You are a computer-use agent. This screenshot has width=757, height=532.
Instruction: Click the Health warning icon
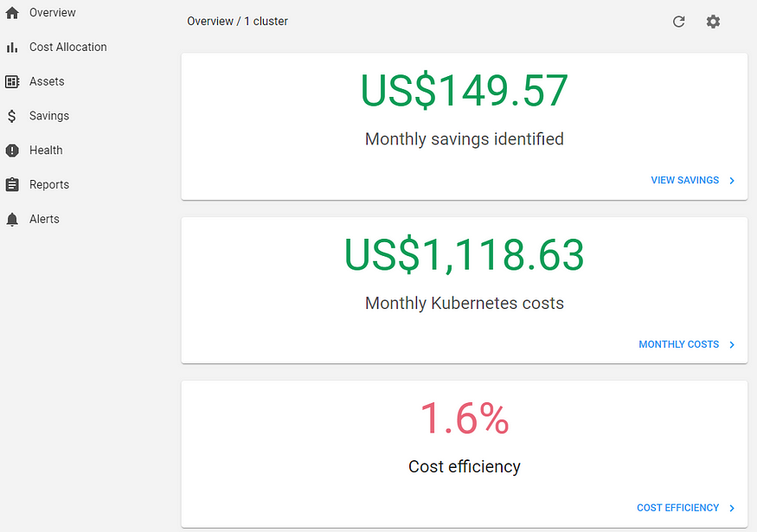12,151
